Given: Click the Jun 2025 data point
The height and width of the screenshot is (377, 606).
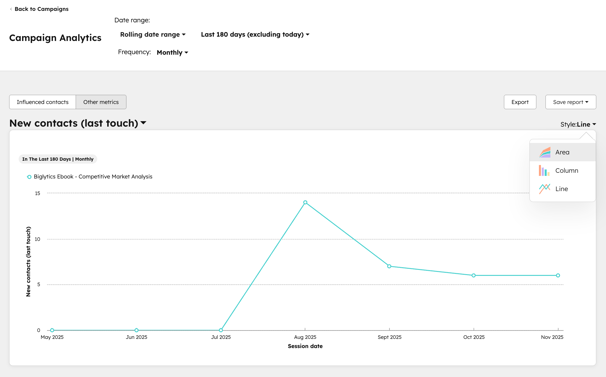Looking at the screenshot, I should tap(136, 330).
